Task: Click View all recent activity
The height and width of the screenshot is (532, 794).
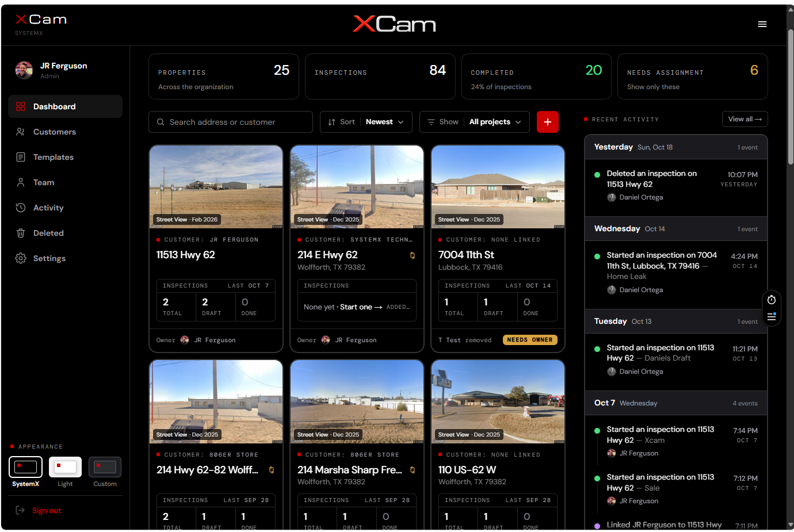Action: (745, 119)
